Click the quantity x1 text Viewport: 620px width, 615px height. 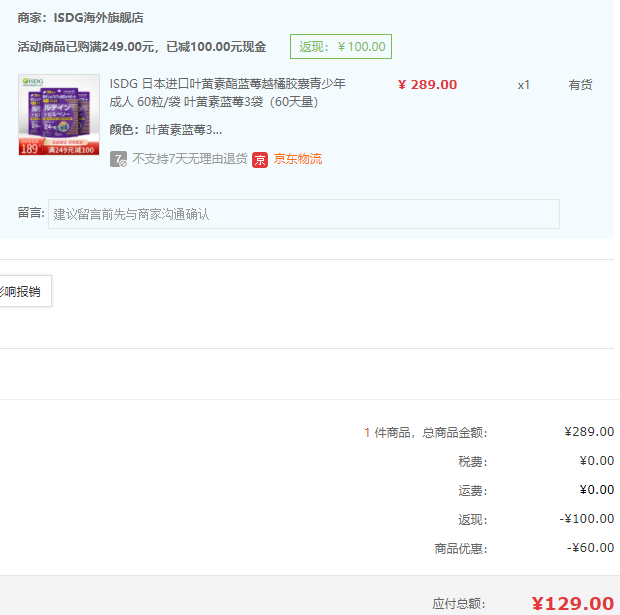click(524, 85)
